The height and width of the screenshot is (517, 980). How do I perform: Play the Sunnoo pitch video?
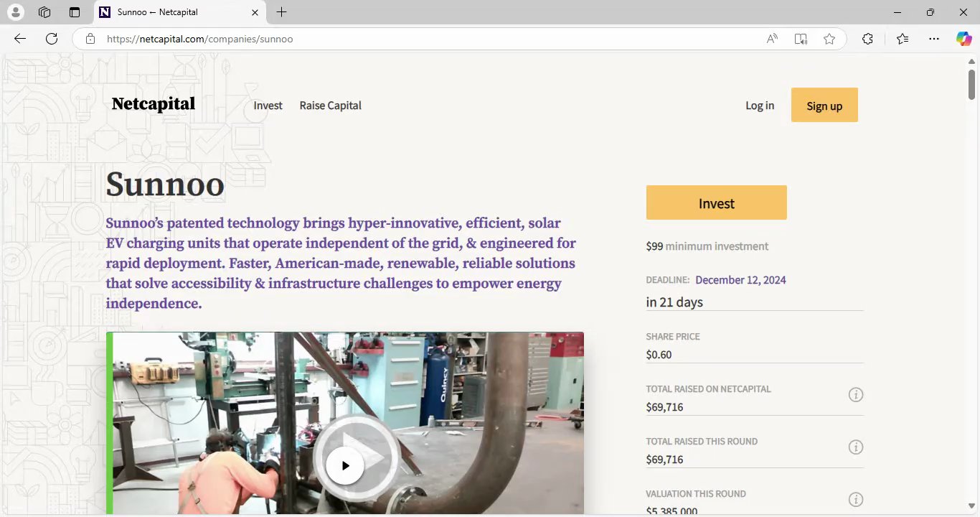click(x=345, y=465)
